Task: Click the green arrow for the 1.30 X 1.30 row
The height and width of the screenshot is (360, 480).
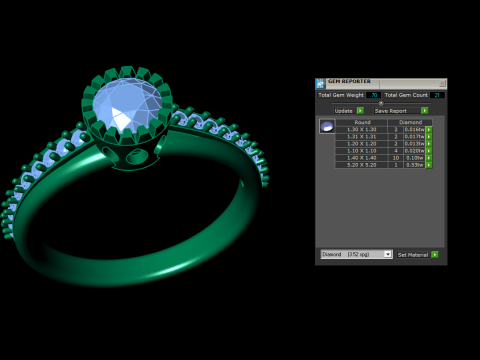Action: click(x=429, y=130)
